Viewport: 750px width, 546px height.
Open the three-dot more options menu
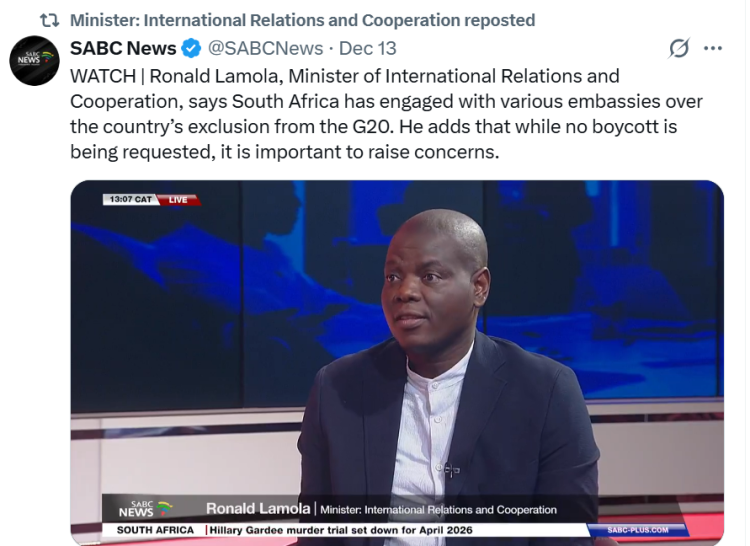(x=713, y=48)
